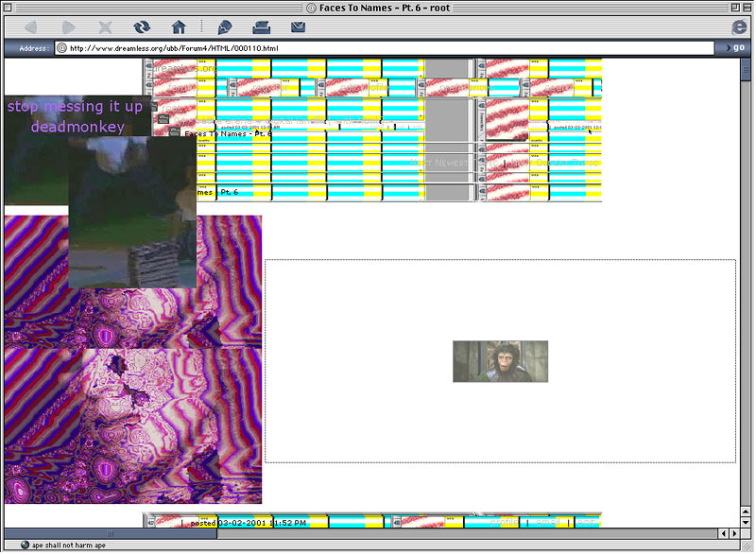The image size is (756, 555).
Task: Click the dreamless.org URL address field
Action: [x=378, y=48]
